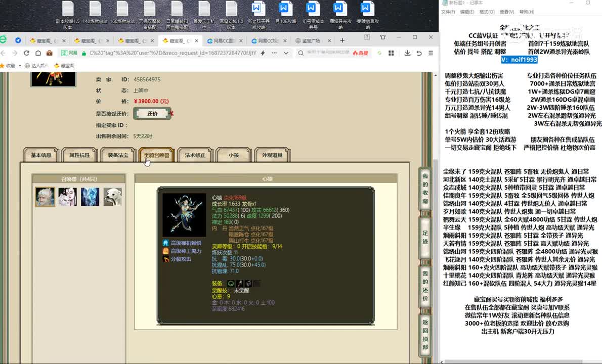Open the 秦陵幽宫攻略 Word document
This screenshot has height=364, width=602.
(367, 15)
